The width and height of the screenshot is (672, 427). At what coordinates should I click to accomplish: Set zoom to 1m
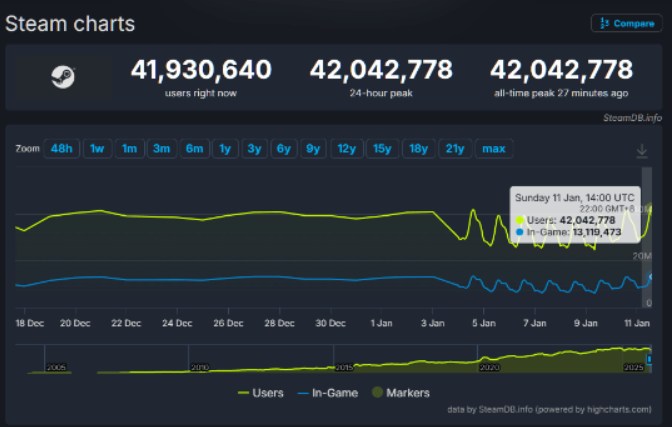click(129, 149)
